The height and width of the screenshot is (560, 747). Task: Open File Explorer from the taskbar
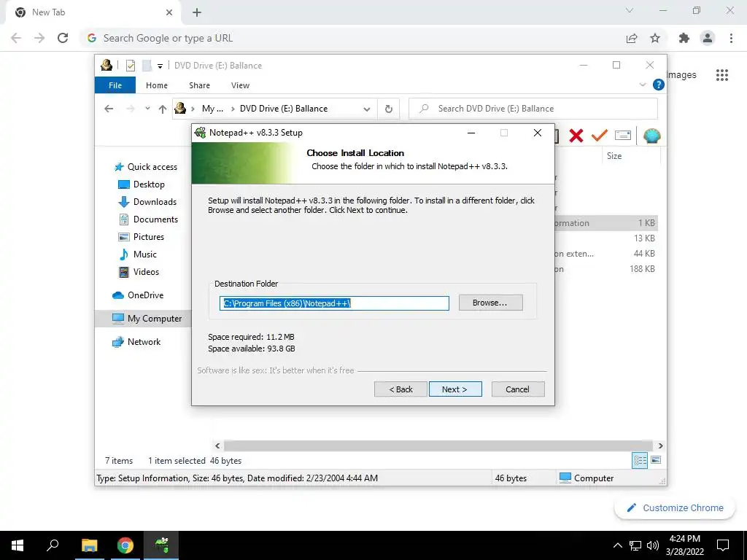89,545
